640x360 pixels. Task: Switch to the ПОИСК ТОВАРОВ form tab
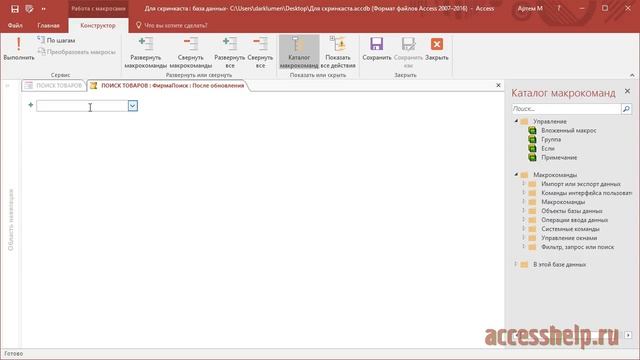(53, 85)
